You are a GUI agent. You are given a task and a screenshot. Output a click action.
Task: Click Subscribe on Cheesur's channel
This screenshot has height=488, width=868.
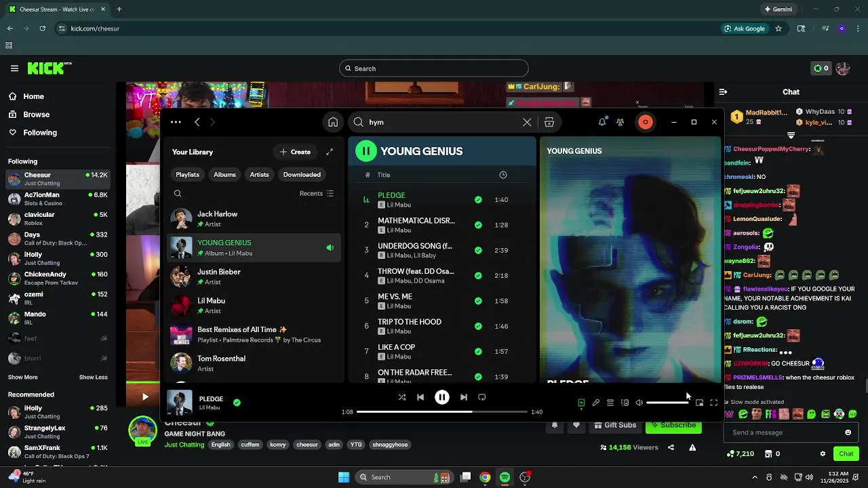point(673,425)
